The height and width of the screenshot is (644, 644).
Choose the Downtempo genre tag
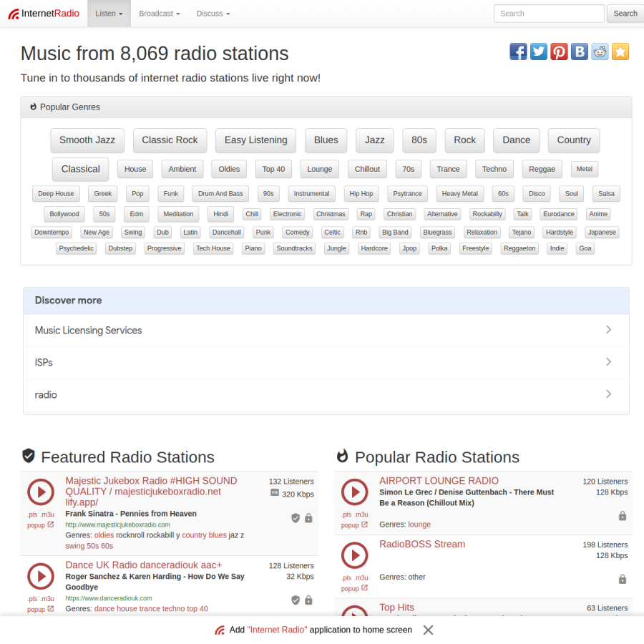pos(52,232)
